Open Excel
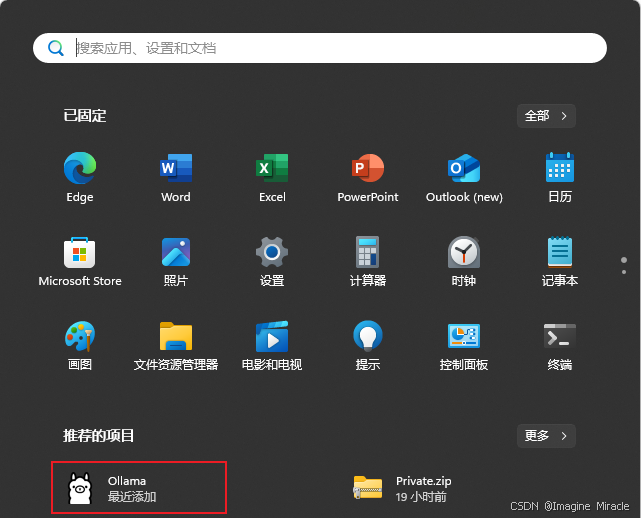Image resolution: width=641 pixels, height=518 pixels. 272,177
